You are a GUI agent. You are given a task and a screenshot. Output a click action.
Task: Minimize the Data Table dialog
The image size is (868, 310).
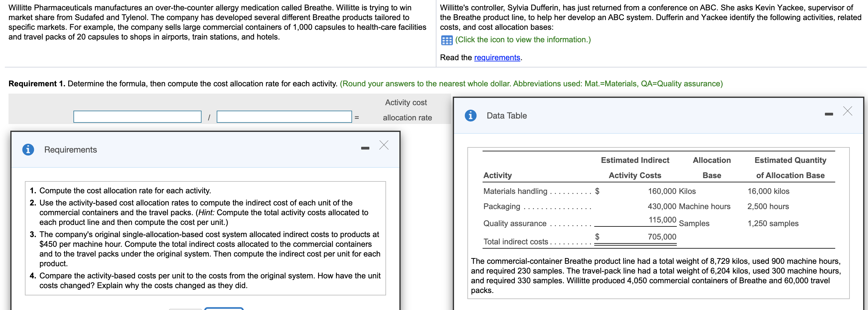pos(829,114)
